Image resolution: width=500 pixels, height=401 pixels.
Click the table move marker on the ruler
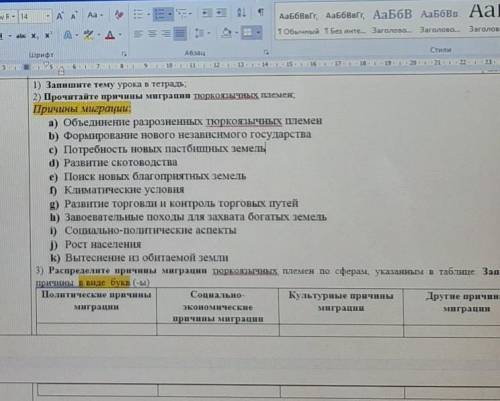pos(27,67)
